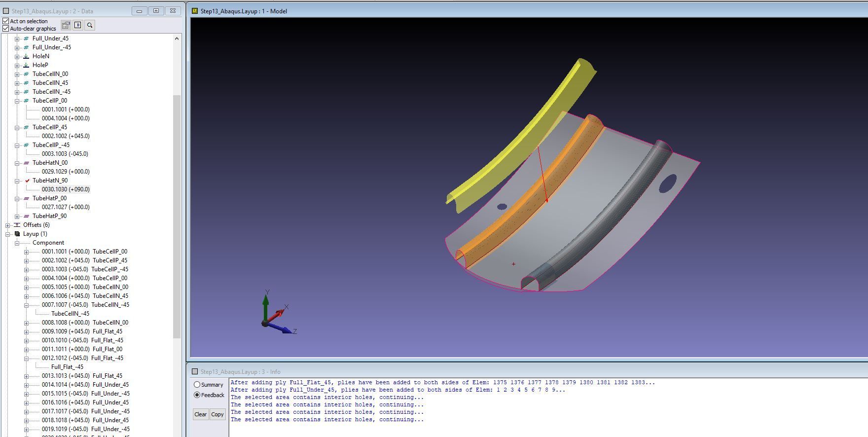Click the magnifier search icon
The image size is (868, 437).
(90, 25)
